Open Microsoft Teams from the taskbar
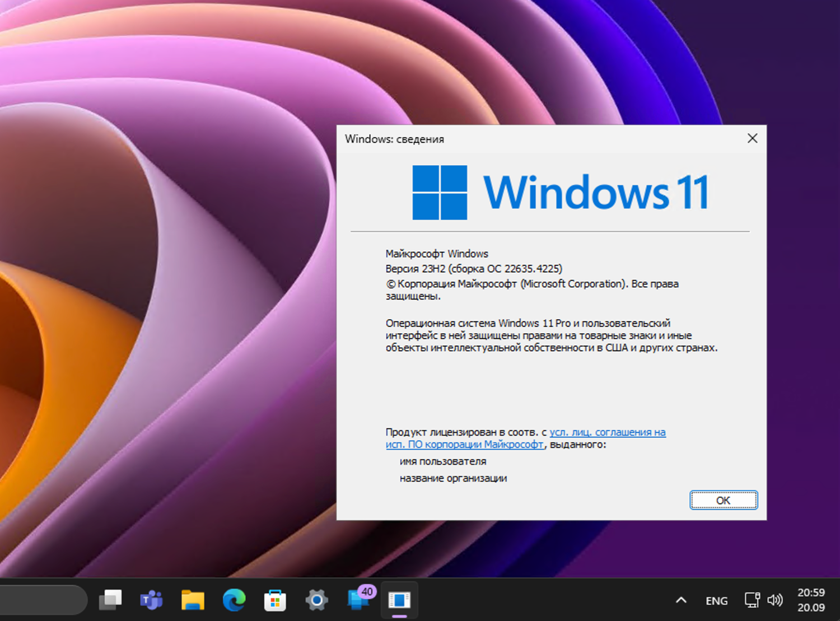The width and height of the screenshot is (840, 621). [x=151, y=600]
